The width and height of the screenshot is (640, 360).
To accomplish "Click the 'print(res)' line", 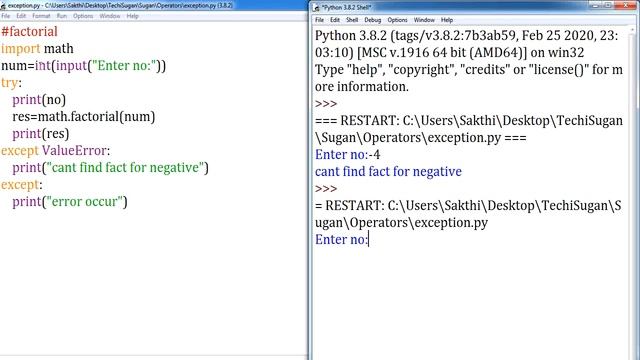I will coord(40,134).
